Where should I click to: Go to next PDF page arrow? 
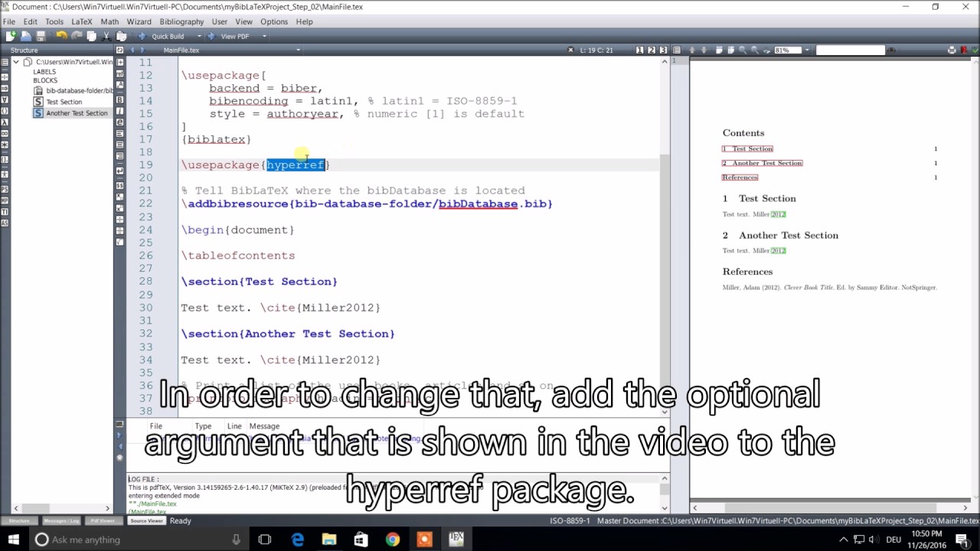pos(704,50)
